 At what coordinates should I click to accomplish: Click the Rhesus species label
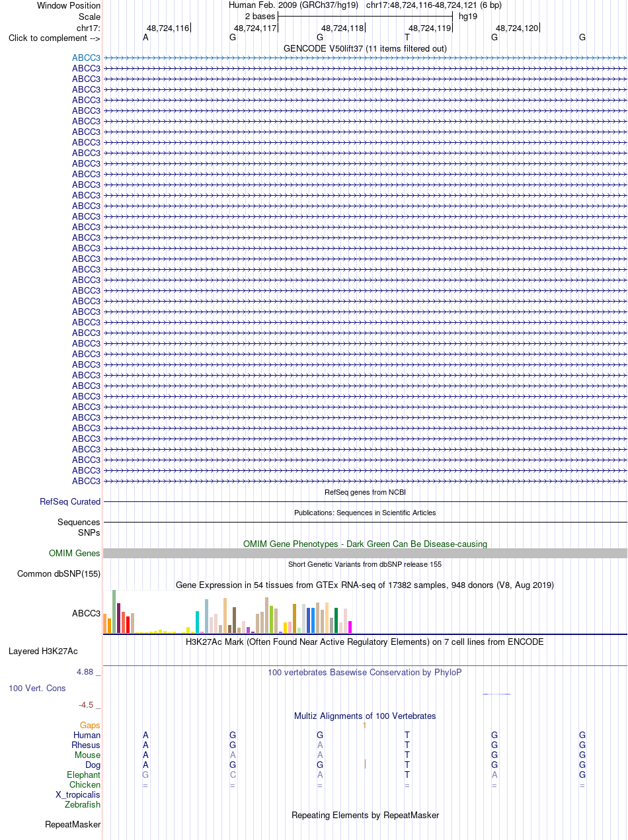click(x=86, y=745)
